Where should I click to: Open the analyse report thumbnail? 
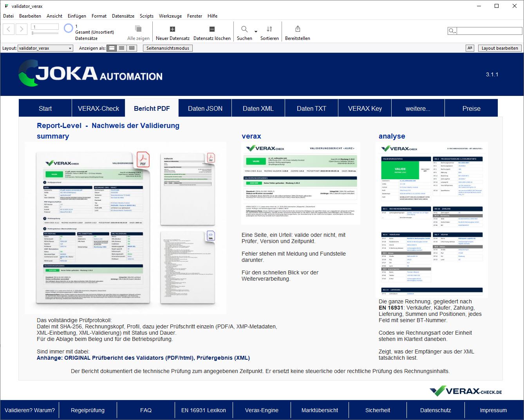pos(432,220)
